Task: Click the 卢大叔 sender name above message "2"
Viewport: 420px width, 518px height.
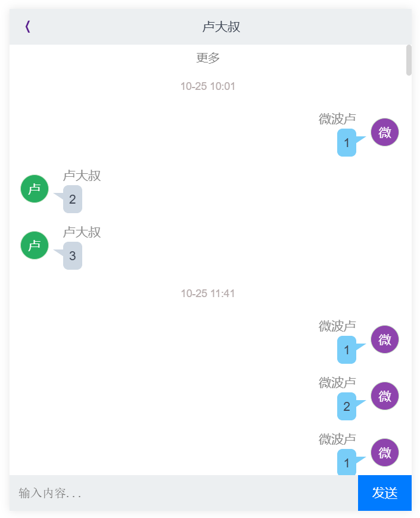Action: coord(82,176)
